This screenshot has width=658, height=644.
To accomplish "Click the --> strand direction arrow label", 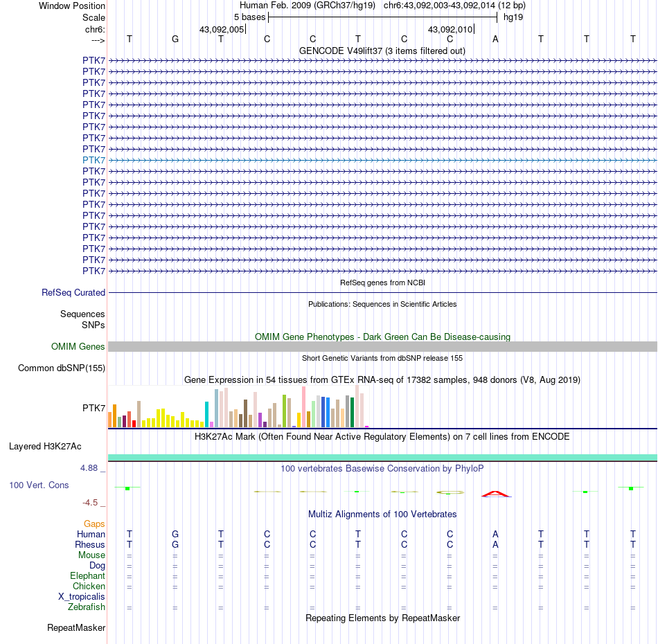I will click(98, 40).
